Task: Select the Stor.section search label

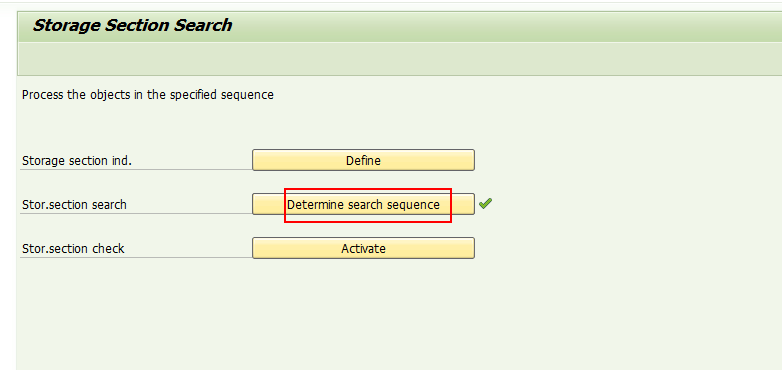Action: (74, 205)
